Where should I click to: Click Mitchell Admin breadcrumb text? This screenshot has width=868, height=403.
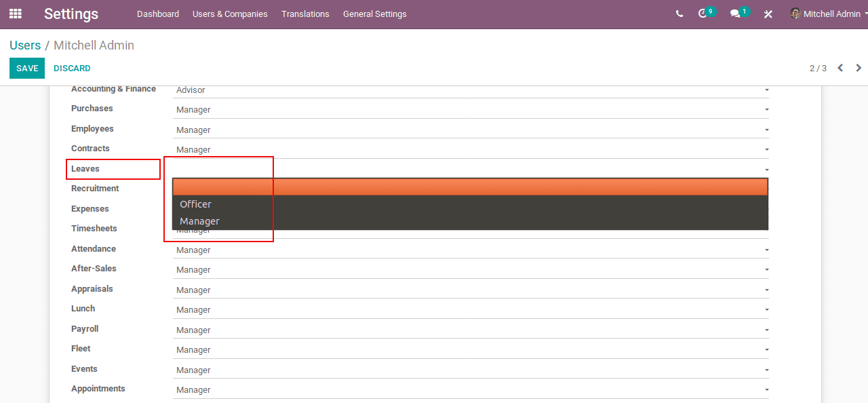click(94, 45)
